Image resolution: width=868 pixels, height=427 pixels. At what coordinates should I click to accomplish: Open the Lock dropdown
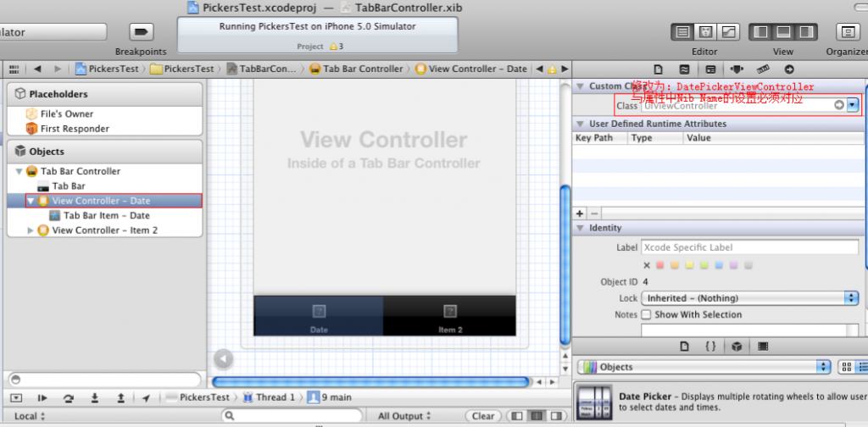pos(749,298)
